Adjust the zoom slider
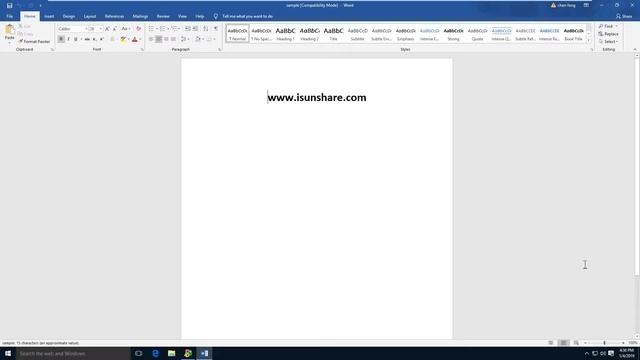Image resolution: width=640 pixels, height=360 pixels. coord(604,343)
